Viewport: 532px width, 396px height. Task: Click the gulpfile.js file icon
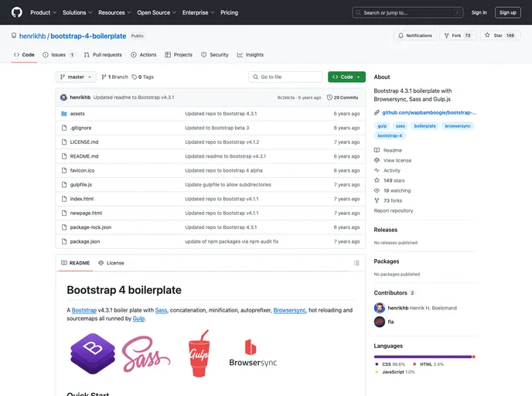tap(63, 185)
